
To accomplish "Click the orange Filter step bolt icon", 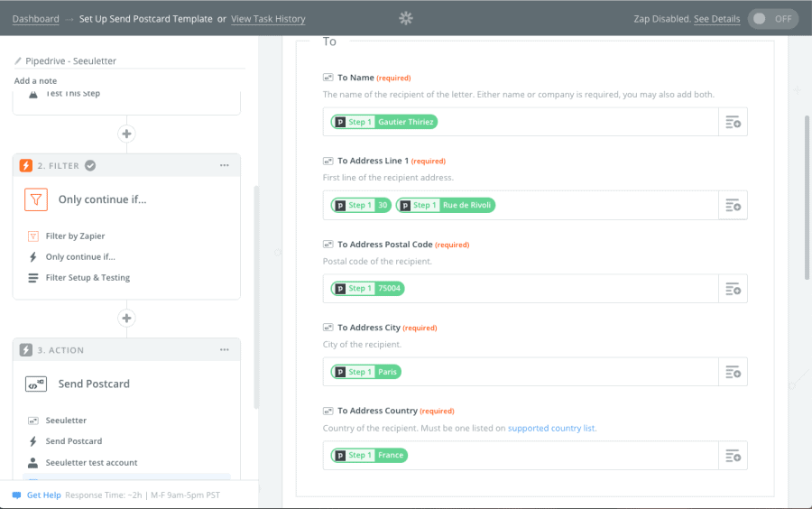I will click(x=26, y=166).
